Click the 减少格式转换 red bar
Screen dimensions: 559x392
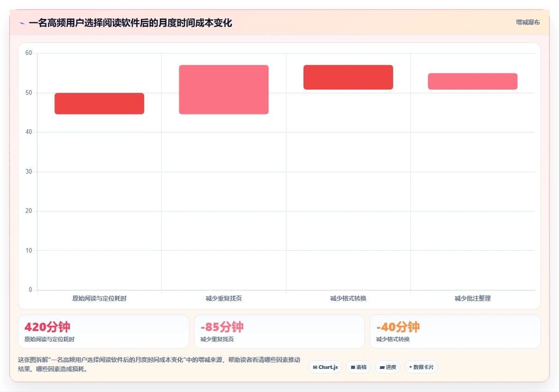(348, 77)
